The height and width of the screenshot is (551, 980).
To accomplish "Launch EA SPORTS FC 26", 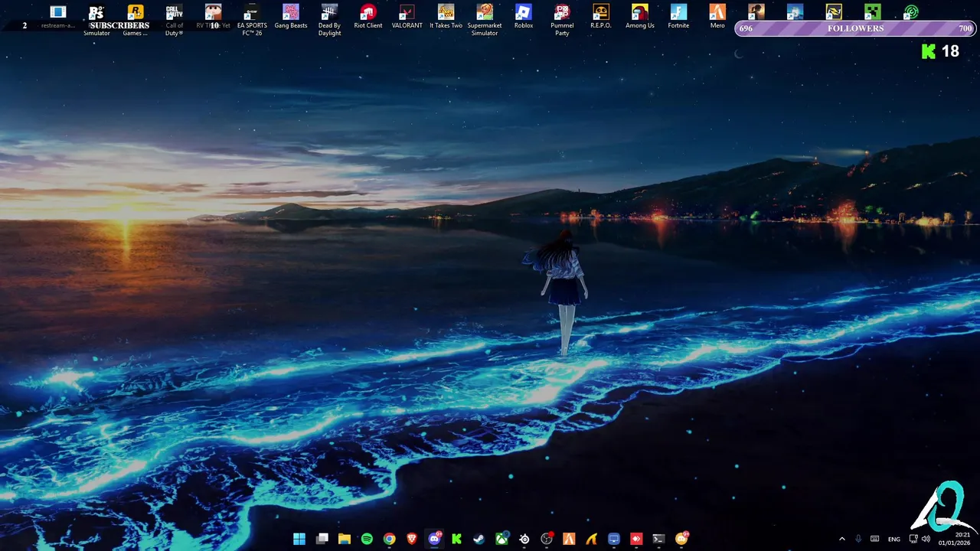I will pyautogui.click(x=252, y=20).
